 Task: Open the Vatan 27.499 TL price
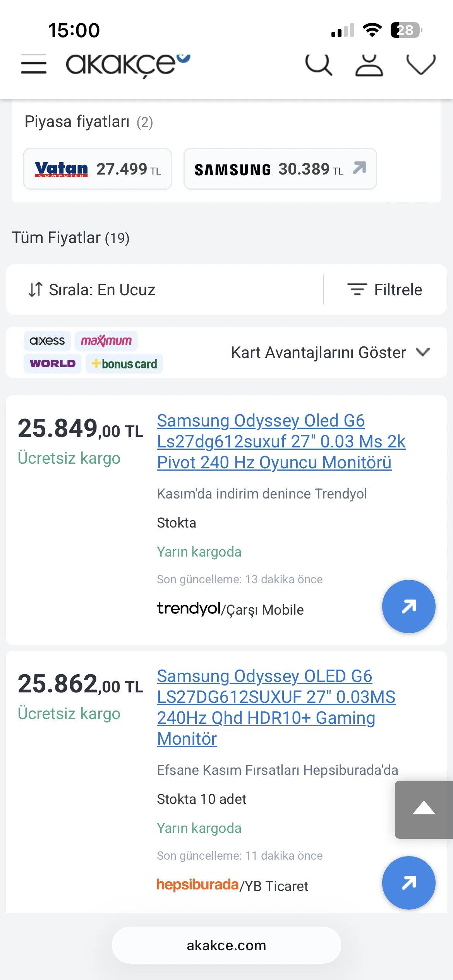(x=98, y=169)
